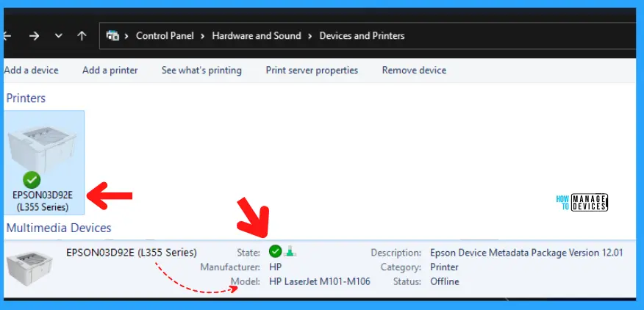644x310 pixels.
Task: Click the green state checkmark icon
Action: tap(275, 251)
